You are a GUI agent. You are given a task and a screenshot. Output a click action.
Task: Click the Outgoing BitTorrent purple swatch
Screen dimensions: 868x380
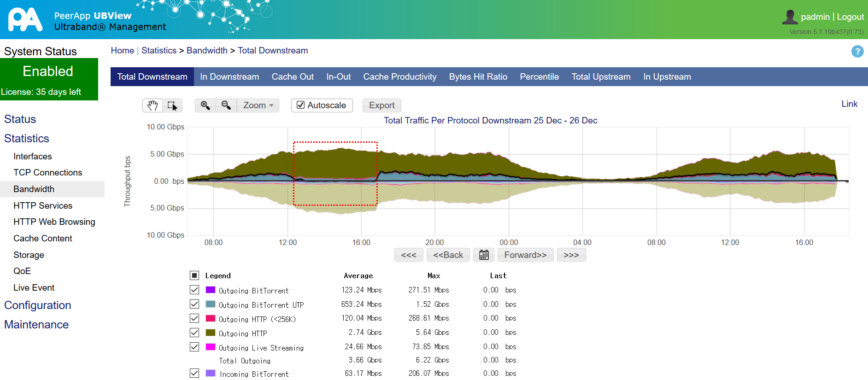point(211,290)
